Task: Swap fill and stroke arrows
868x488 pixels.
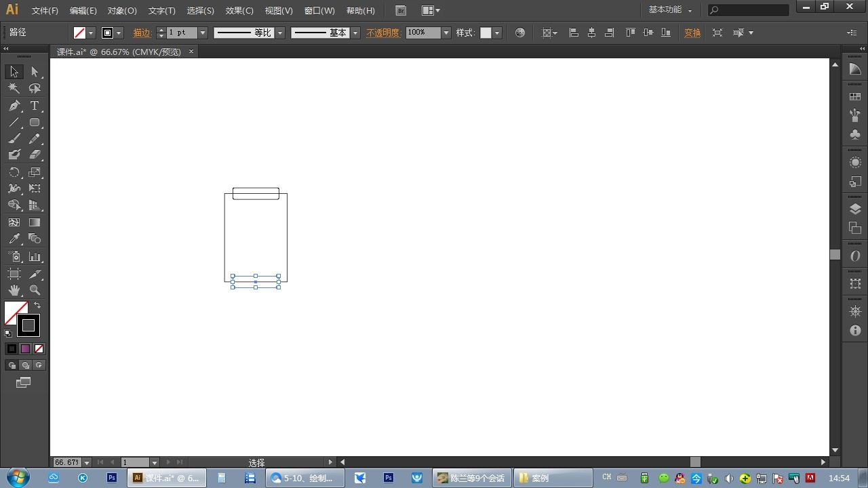Action: (x=37, y=306)
